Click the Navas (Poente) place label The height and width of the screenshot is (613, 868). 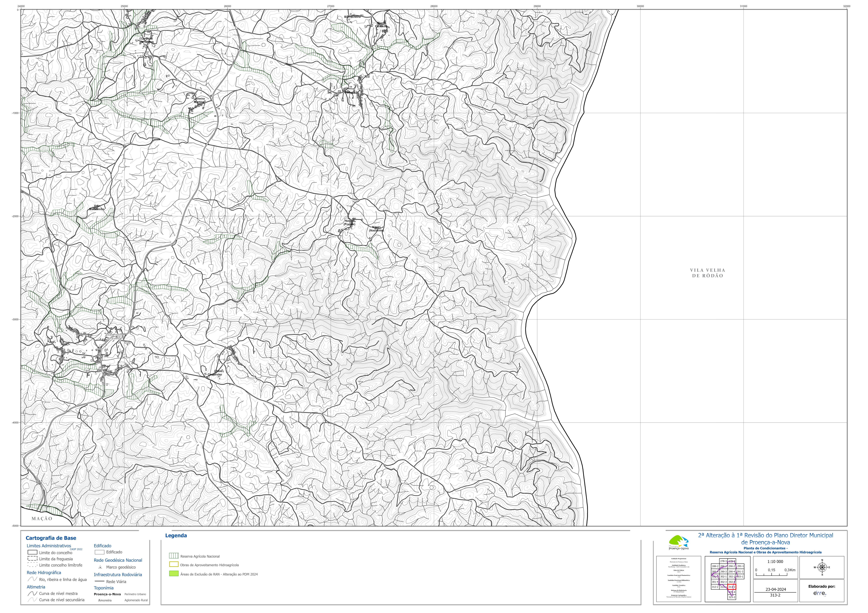coord(349,223)
